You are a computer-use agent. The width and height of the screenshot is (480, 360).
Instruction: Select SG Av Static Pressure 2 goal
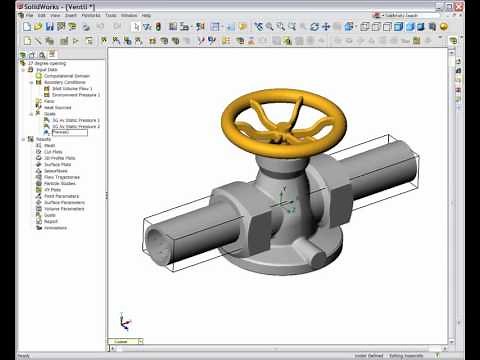pyautogui.click(x=76, y=127)
